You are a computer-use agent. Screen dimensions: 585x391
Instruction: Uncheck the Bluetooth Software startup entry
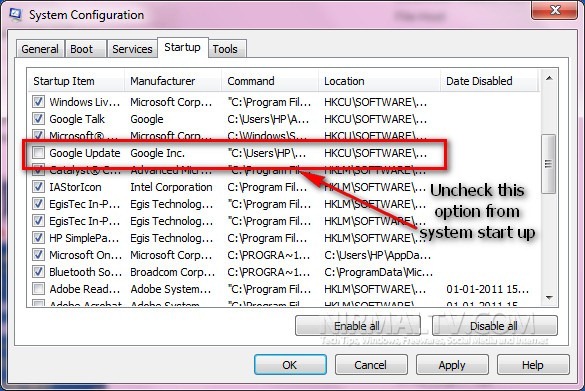point(38,271)
